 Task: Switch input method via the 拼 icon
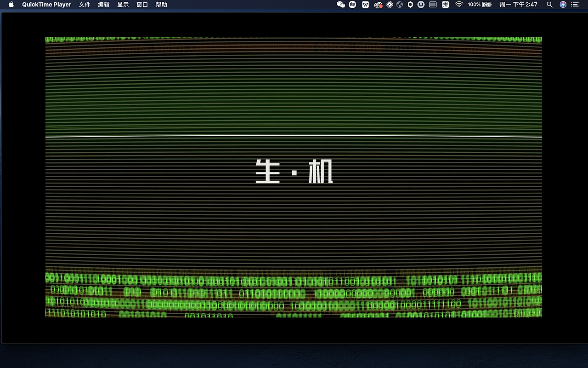pos(445,5)
